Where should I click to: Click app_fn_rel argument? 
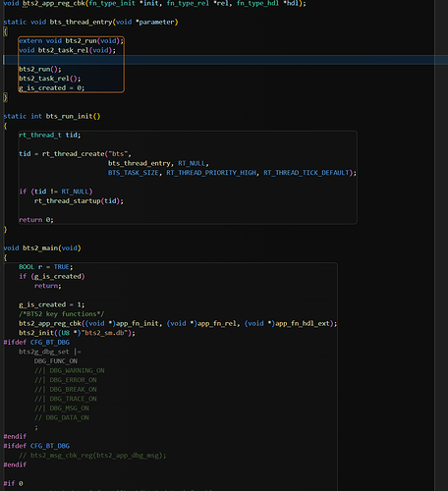coord(217,324)
